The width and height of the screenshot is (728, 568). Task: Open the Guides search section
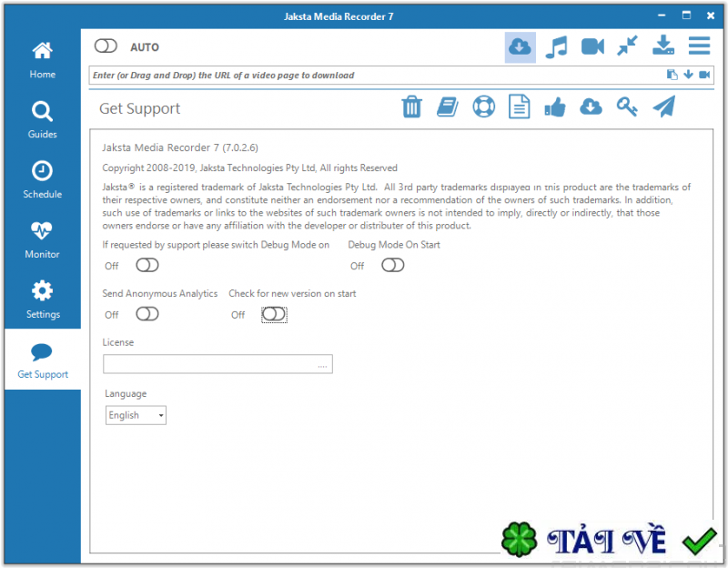pos(42,120)
